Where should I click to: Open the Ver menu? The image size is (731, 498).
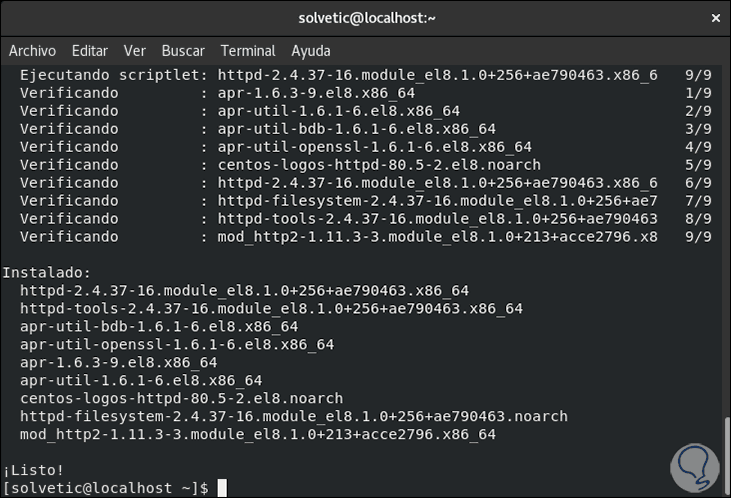point(134,50)
